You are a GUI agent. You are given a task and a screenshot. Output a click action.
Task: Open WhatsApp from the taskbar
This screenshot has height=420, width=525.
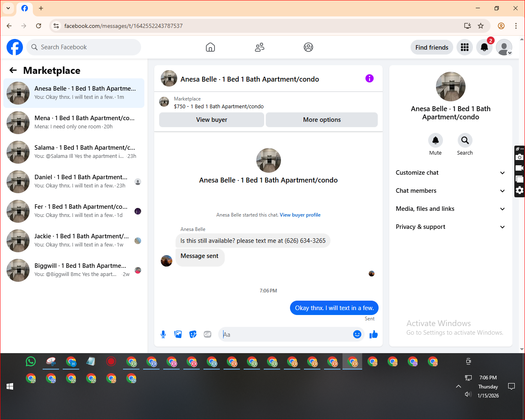coord(31,361)
